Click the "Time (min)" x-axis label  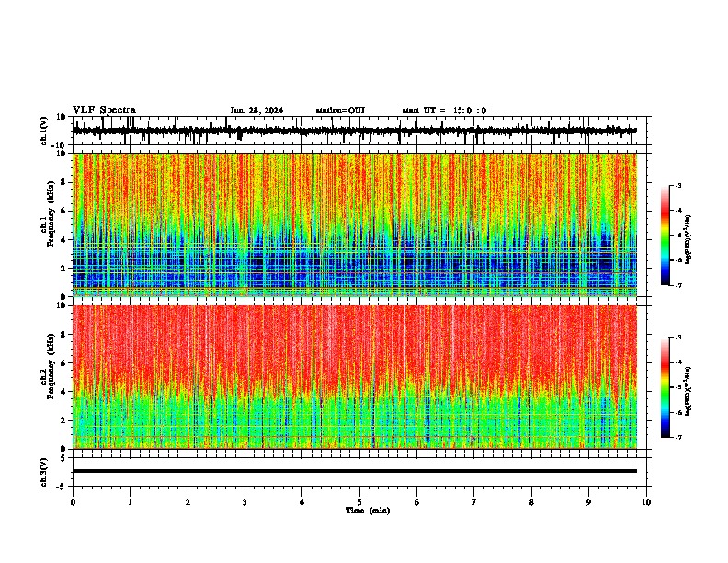point(368,511)
